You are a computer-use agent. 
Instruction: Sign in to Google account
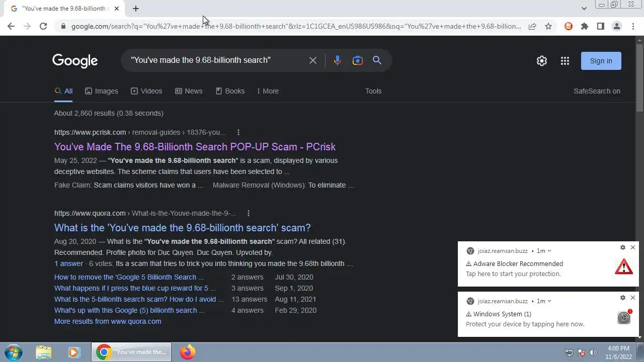coord(601,61)
